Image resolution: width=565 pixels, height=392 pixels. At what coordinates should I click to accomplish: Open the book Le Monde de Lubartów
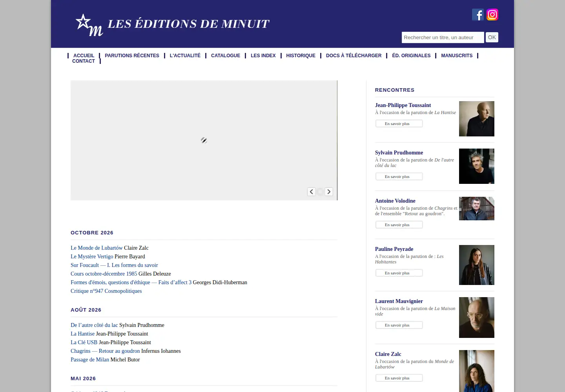coord(97,248)
